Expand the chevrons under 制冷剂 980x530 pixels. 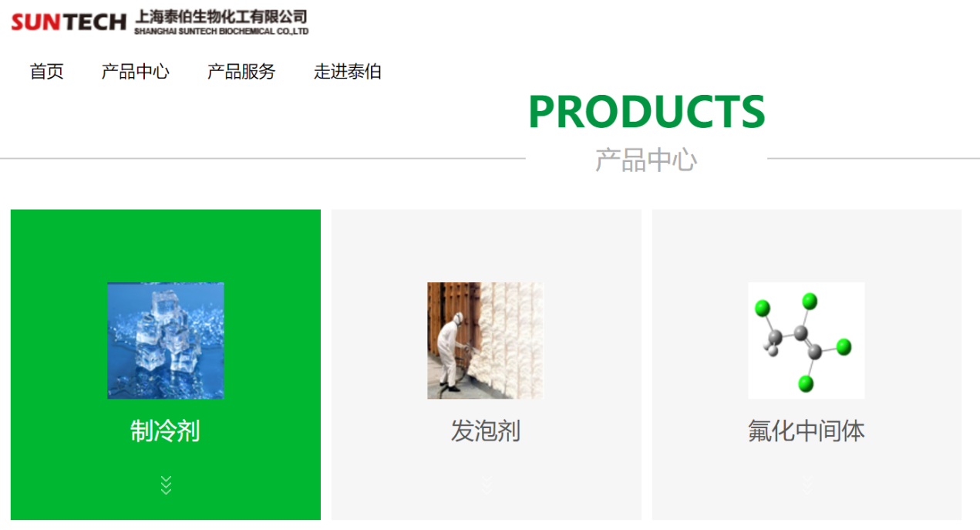(166, 484)
